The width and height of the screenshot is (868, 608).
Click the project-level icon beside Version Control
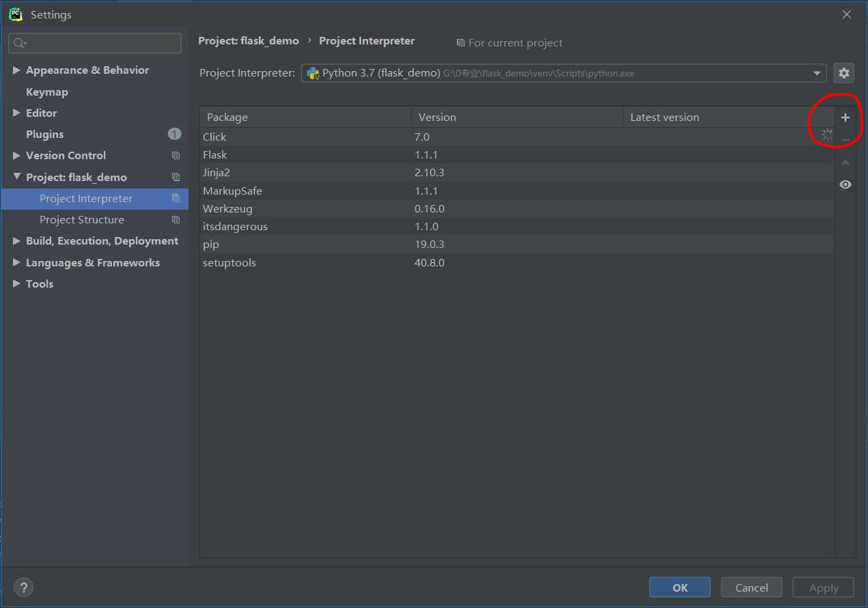click(176, 156)
